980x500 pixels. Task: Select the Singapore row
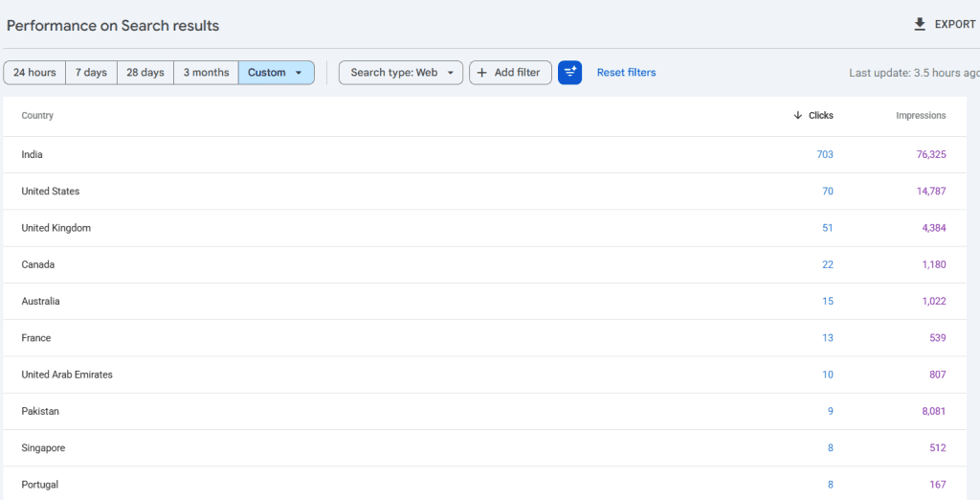(485, 448)
